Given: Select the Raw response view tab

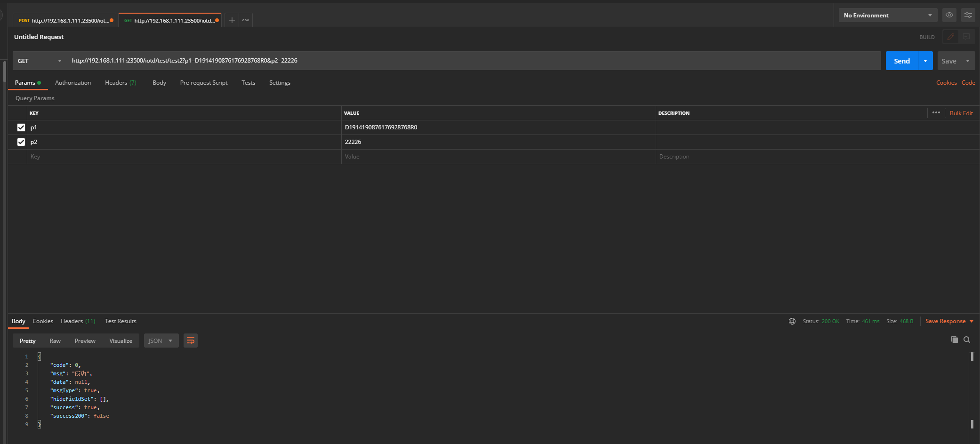Looking at the screenshot, I should tap(55, 341).
